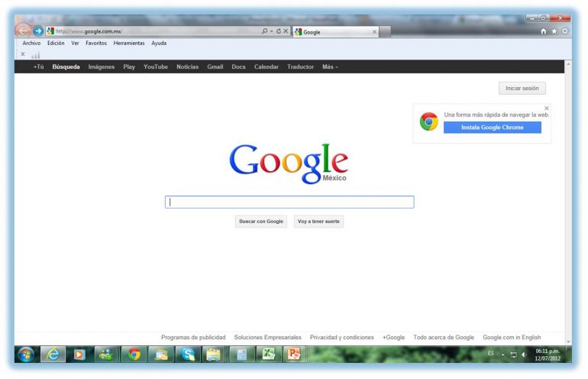
Task: Click the browser back arrow button
Action: point(23,31)
